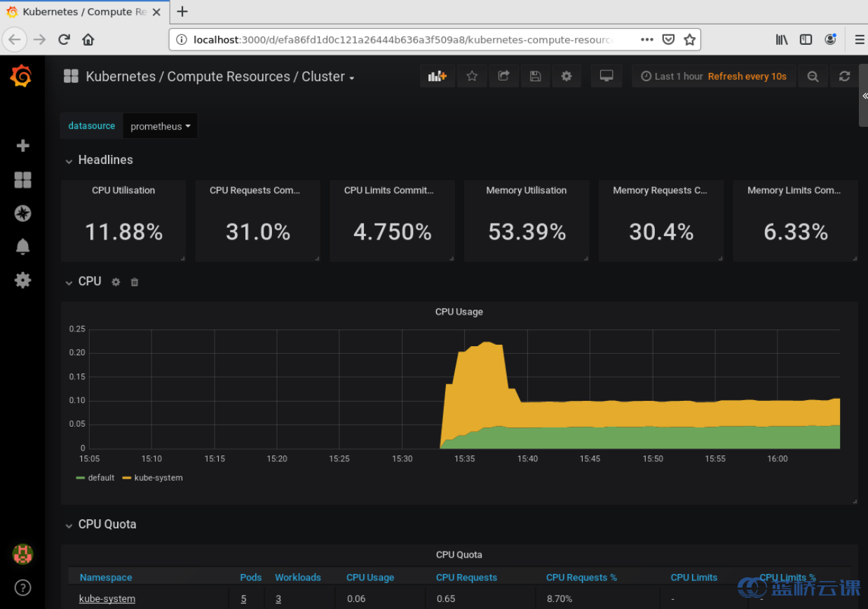Open the kube-system namespace link
The image size is (868, 609).
tap(107, 598)
